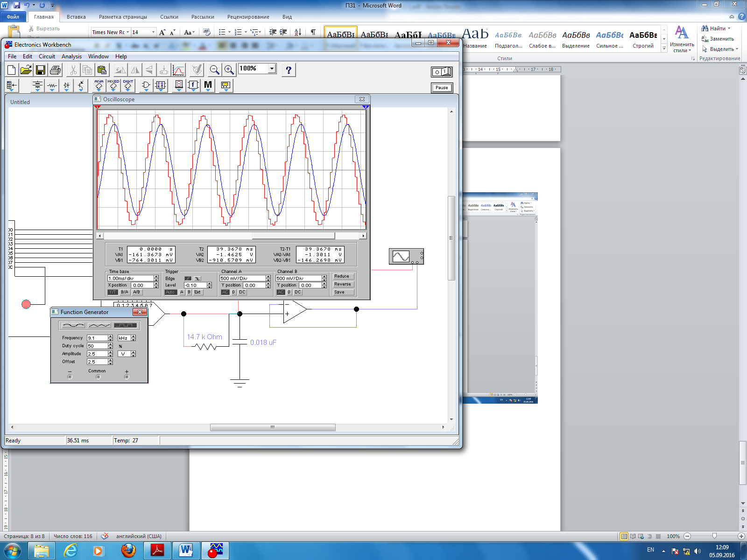This screenshot has width=747, height=560.
Task: Click the oscilloscope instrument on the circuit
Action: point(406,256)
